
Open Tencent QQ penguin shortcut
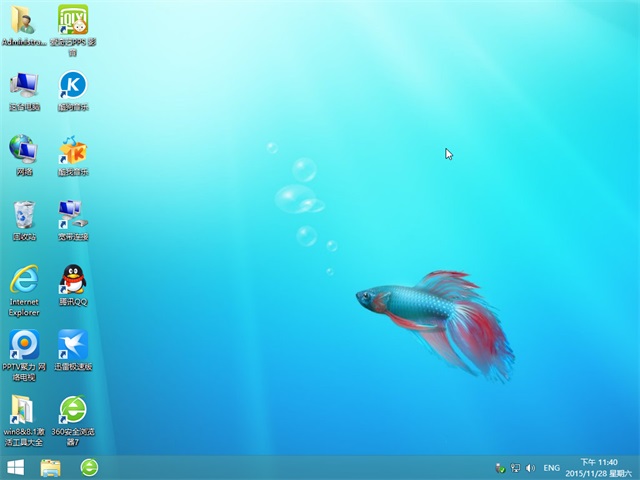[x=73, y=280]
